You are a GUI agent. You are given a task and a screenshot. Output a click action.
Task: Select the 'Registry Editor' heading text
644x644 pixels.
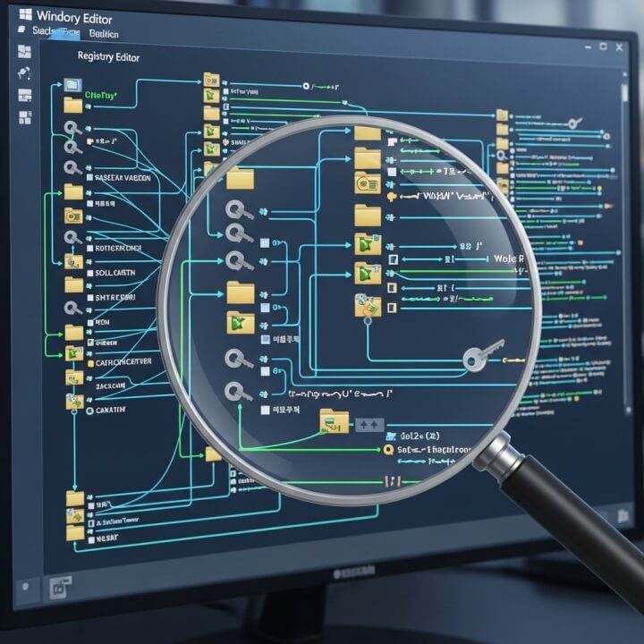[x=108, y=56]
